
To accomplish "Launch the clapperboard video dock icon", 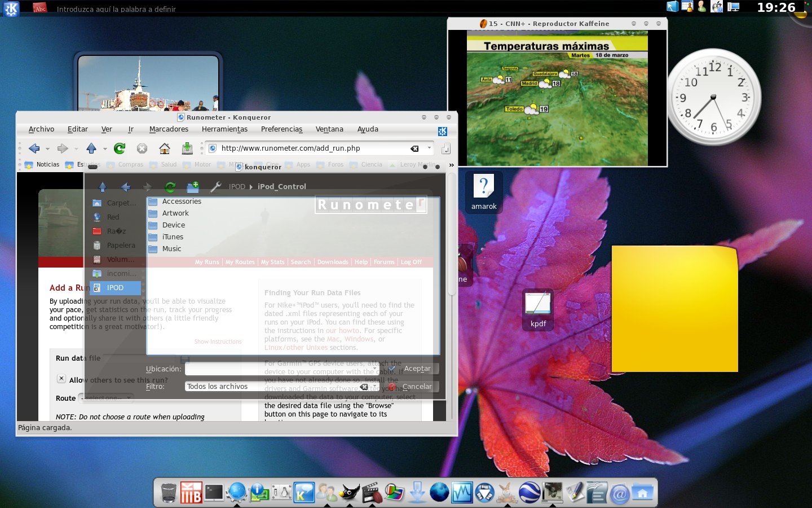I will (x=372, y=492).
